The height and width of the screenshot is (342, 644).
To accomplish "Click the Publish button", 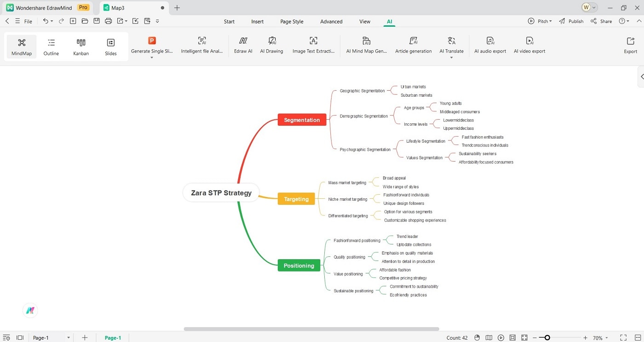I will [x=571, y=21].
